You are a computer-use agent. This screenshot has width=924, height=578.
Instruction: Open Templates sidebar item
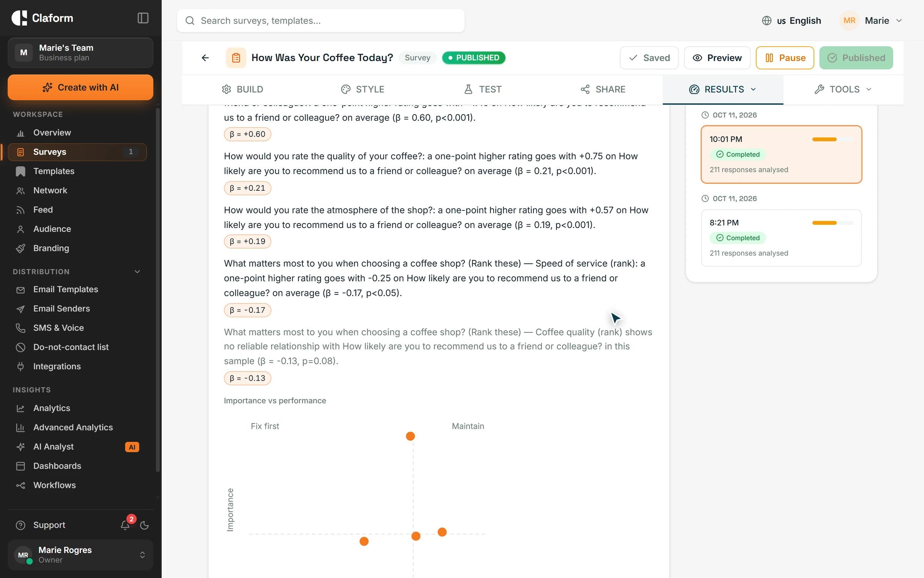(x=77, y=171)
